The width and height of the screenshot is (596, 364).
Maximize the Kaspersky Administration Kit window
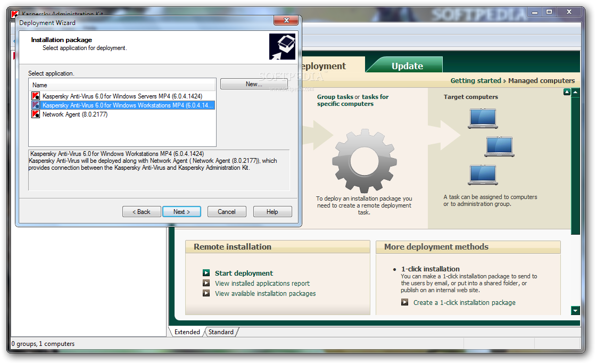coord(549,12)
